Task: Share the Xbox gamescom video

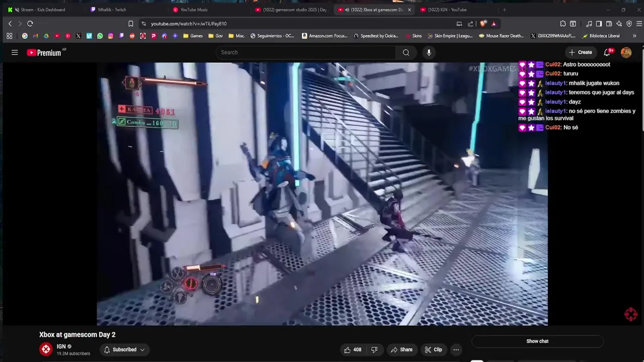Action: [401, 349]
